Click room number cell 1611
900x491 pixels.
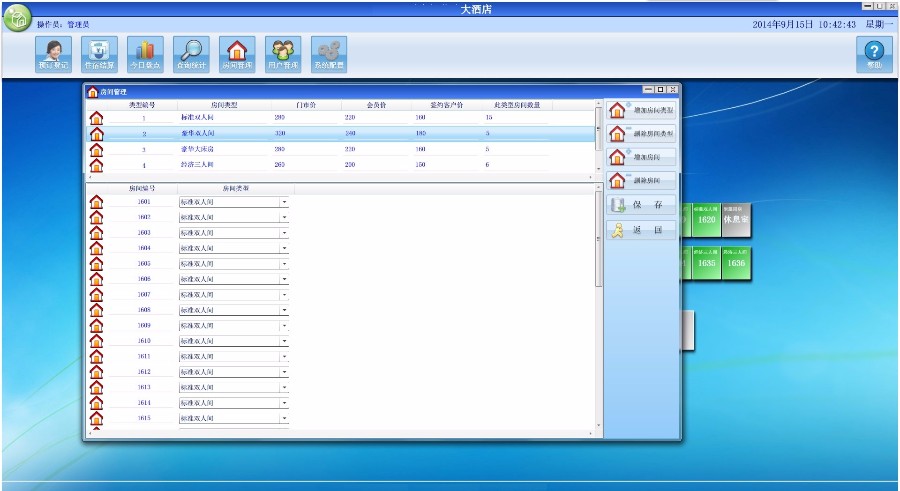point(143,357)
